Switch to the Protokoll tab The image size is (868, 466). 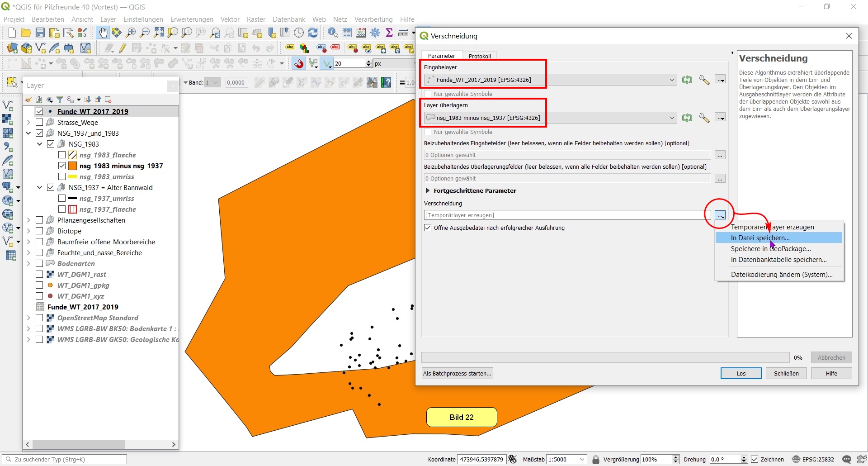[x=480, y=56]
